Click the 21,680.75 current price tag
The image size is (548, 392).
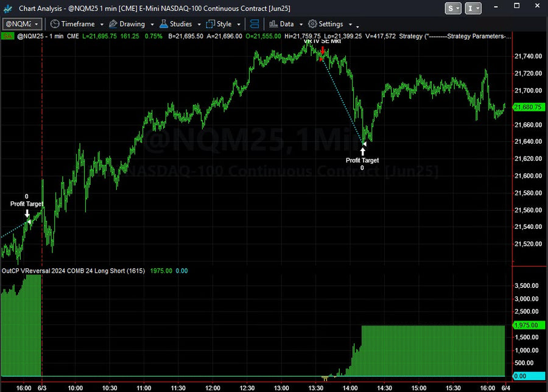529,107
